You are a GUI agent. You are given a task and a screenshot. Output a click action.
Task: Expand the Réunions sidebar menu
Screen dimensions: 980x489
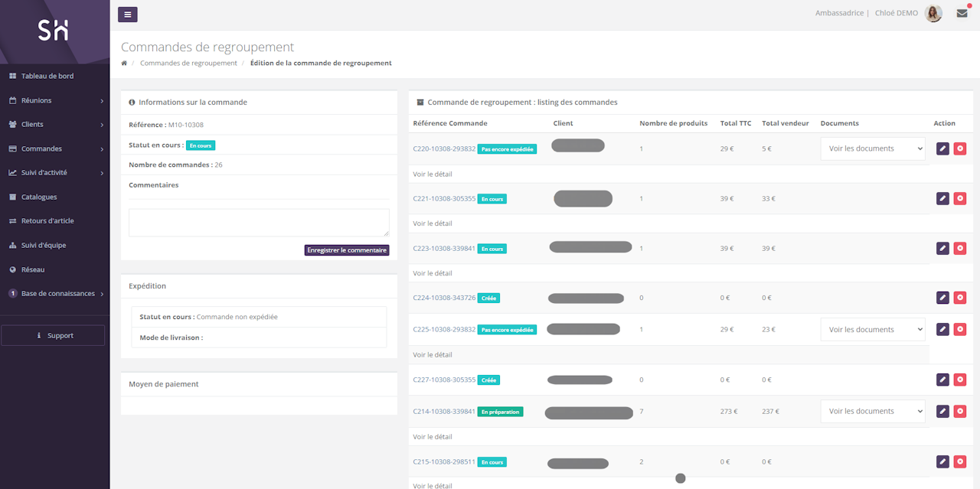click(55, 100)
